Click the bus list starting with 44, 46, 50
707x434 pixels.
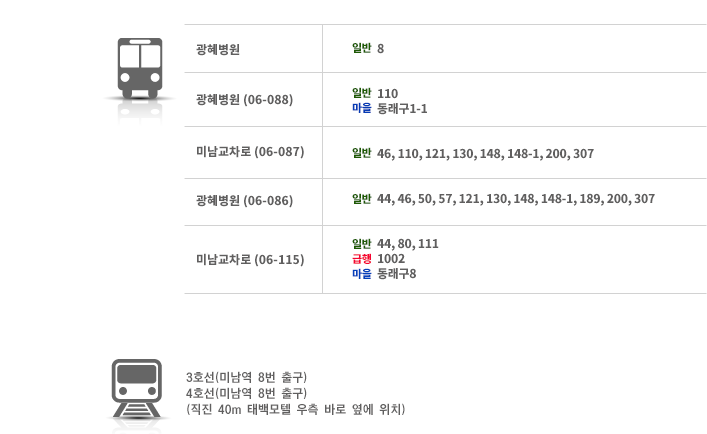[x=516, y=199]
